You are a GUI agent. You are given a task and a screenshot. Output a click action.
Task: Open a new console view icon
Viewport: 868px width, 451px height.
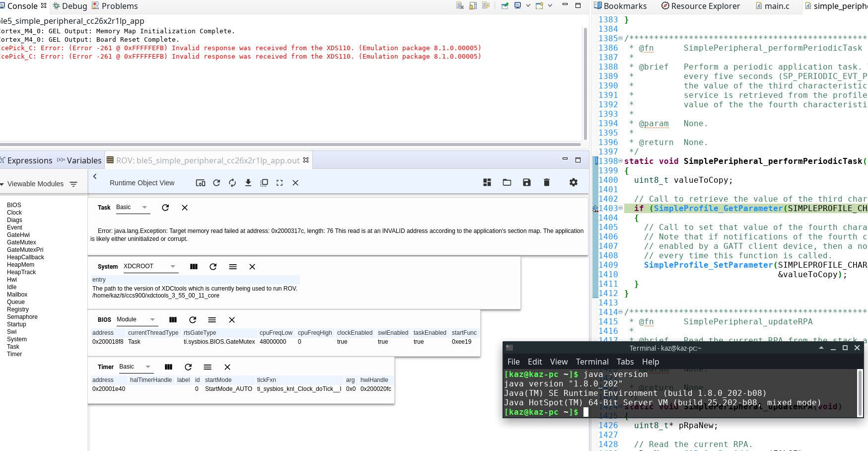click(x=539, y=6)
